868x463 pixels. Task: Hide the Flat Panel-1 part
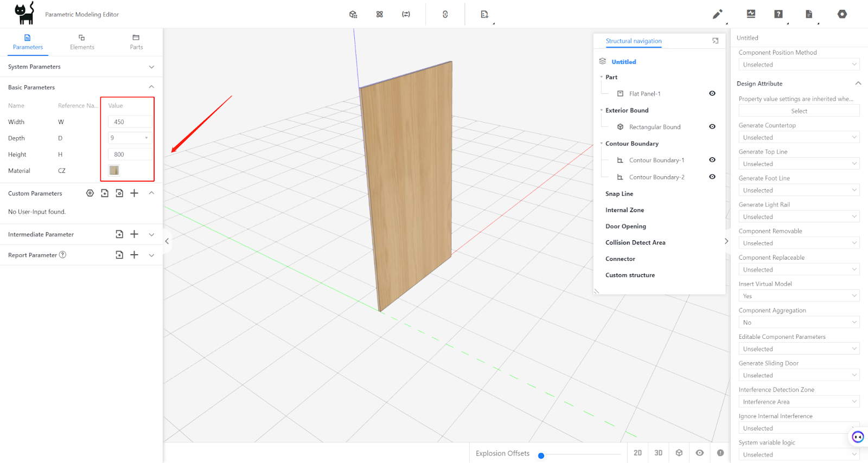tap(712, 94)
